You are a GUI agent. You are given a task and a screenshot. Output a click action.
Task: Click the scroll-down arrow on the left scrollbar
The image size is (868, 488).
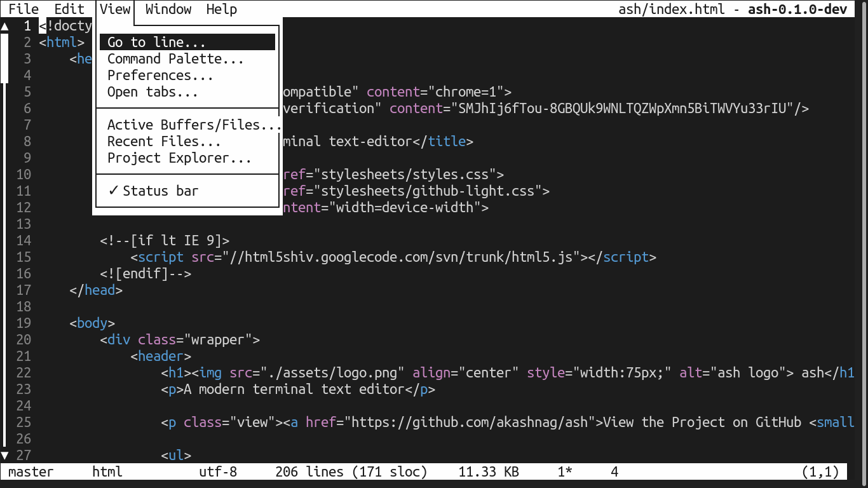(5, 455)
